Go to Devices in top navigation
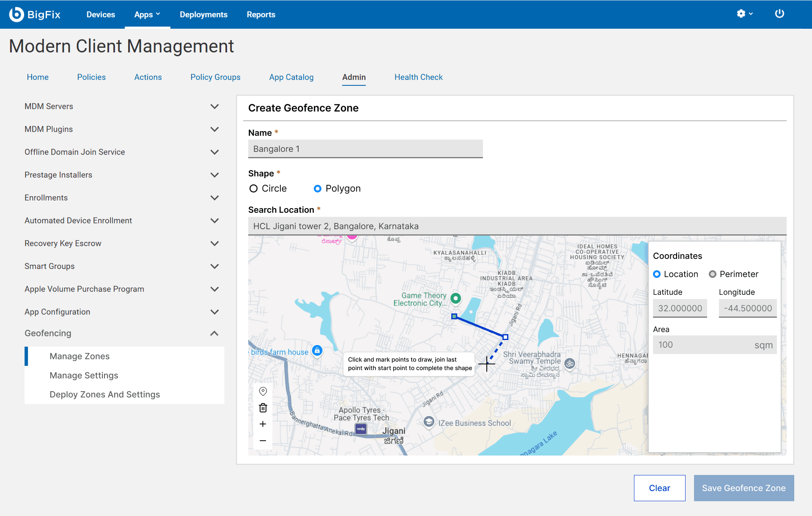This screenshot has width=812, height=516. tap(101, 14)
